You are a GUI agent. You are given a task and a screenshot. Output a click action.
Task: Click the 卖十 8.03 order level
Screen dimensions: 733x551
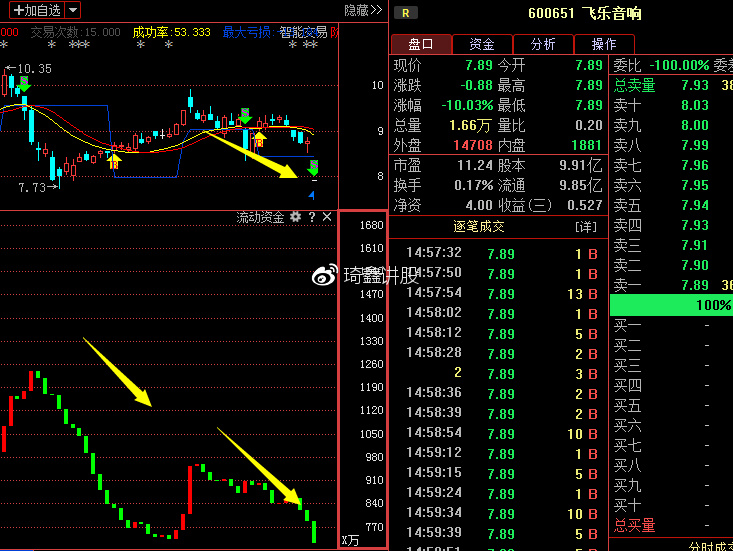pyautogui.click(x=671, y=105)
